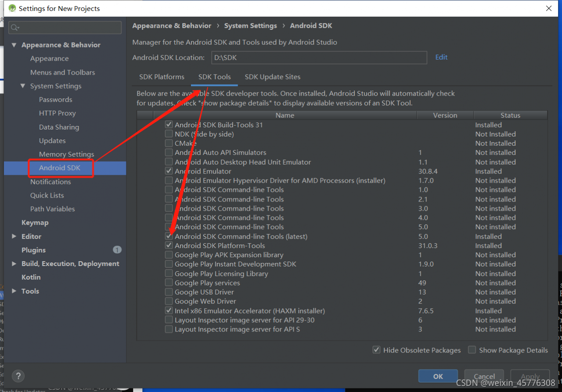The width and height of the screenshot is (562, 392).
Task: Check Command-line Tools version 4.0 checkbox
Action: coord(169,218)
